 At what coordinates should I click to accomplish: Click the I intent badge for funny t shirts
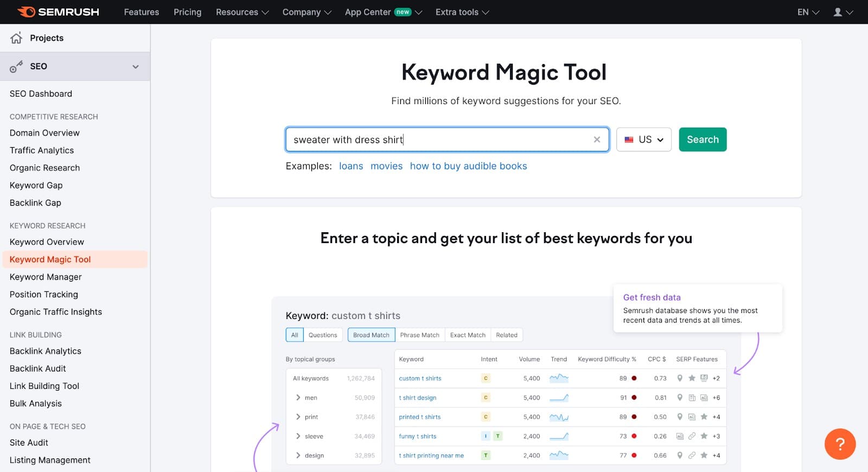[x=486, y=436]
